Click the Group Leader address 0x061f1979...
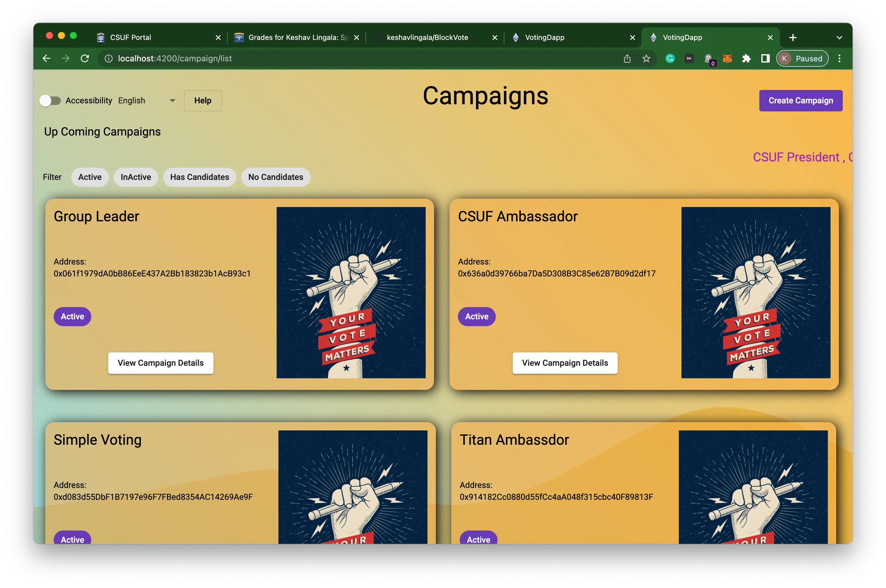The image size is (886, 588). (152, 273)
